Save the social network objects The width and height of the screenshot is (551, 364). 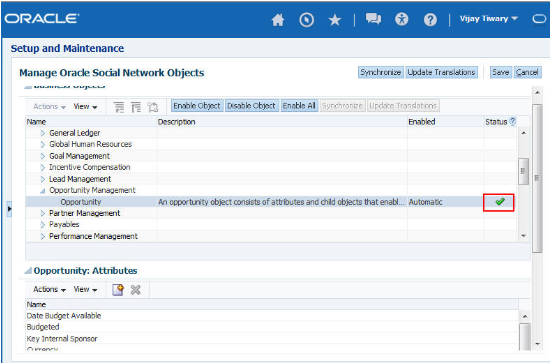[501, 72]
